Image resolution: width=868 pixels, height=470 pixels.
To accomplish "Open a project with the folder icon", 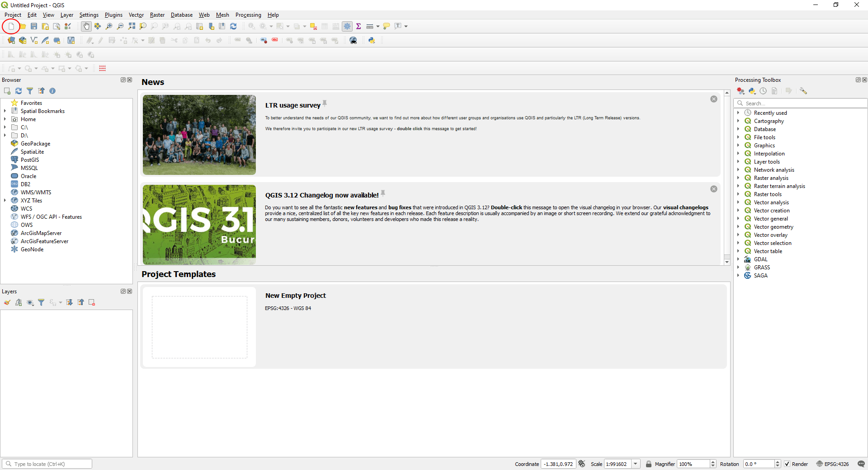I will pyautogui.click(x=22, y=26).
